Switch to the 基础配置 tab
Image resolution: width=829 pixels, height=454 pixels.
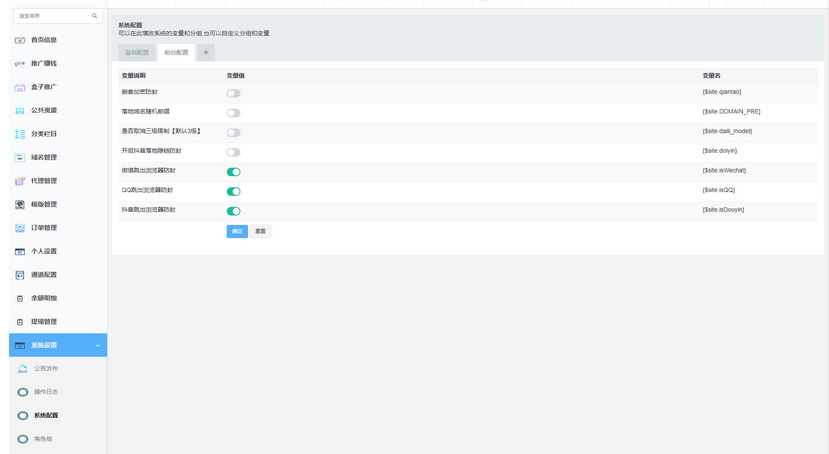tap(136, 52)
